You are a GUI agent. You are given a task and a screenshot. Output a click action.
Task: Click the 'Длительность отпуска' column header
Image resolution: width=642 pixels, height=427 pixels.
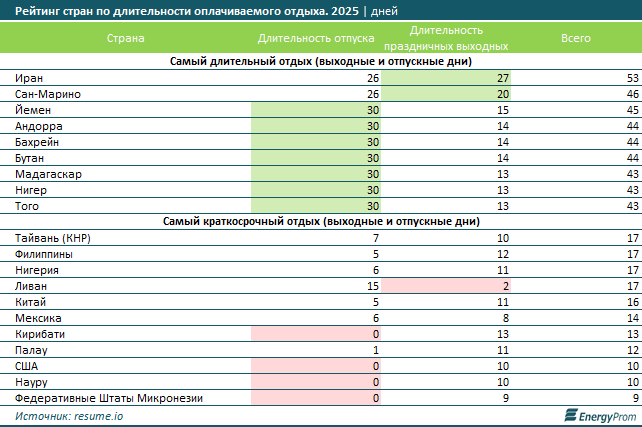[316, 38]
